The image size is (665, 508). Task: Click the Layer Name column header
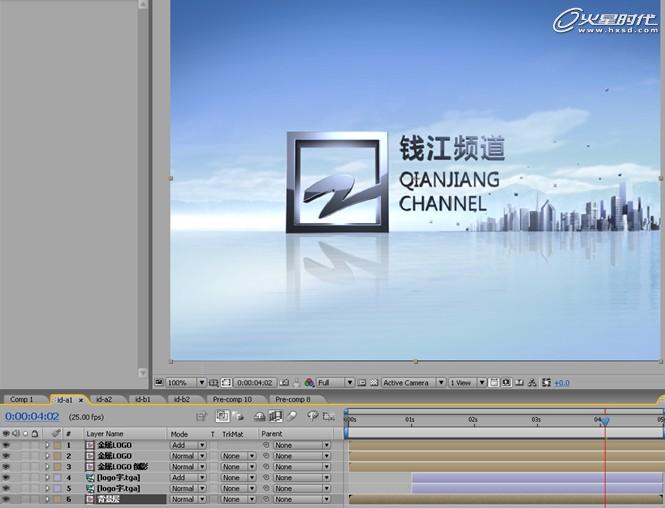(105, 433)
